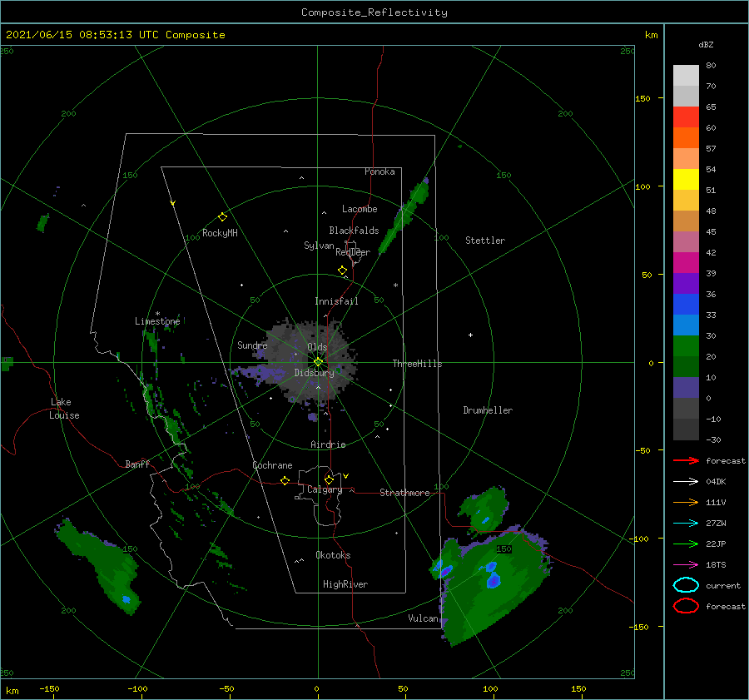749x700 pixels.
Task: Click the 'Lacombe' label on the map
Action: (360, 209)
